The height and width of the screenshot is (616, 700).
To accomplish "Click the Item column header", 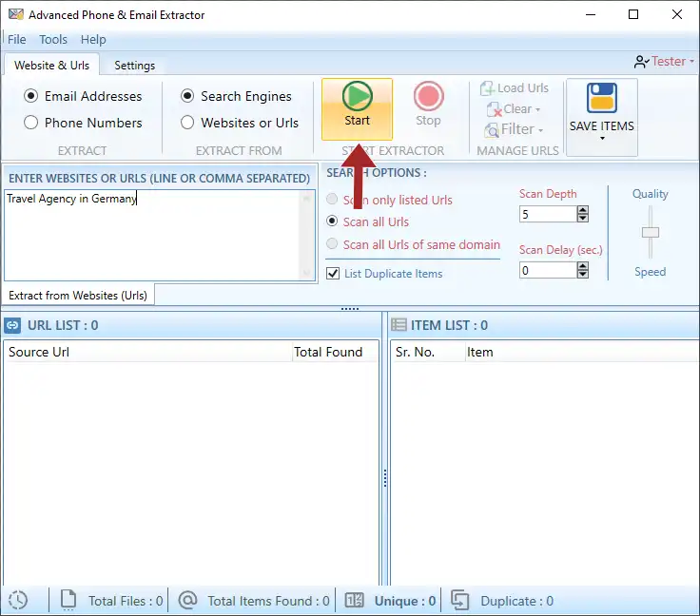I will 582,352.
